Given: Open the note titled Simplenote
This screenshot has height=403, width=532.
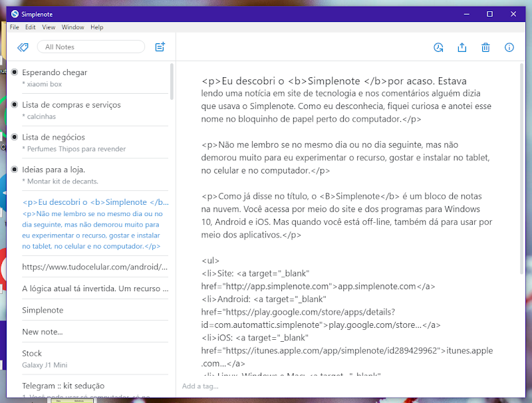Looking at the screenshot, I should point(95,310).
